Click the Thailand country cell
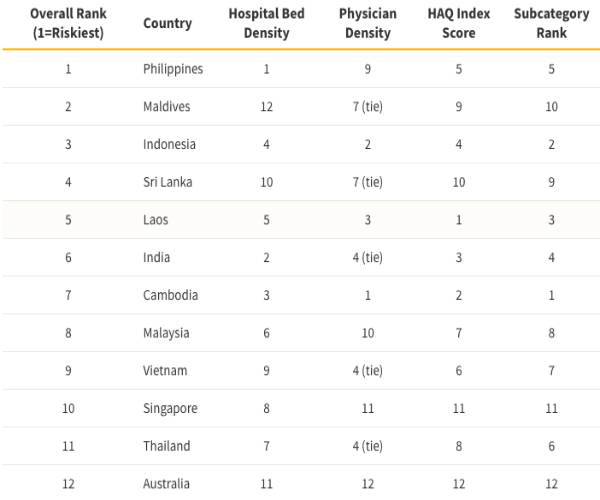The width and height of the screenshot is (600, 500). (x=166, y=446)
